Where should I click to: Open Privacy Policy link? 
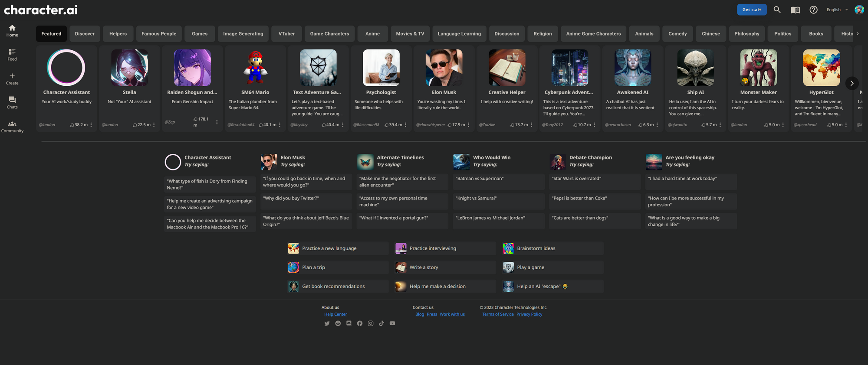pos(529,314)
